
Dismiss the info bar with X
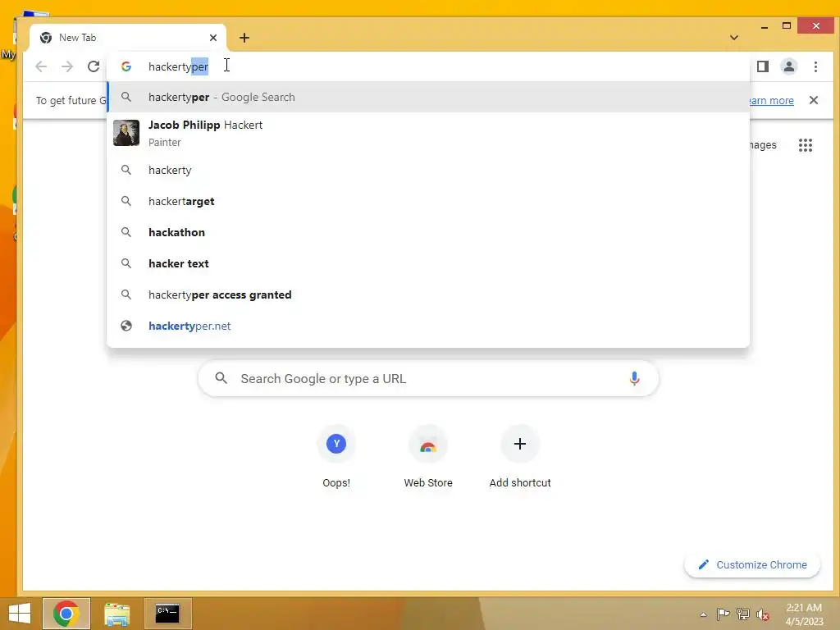813,100
